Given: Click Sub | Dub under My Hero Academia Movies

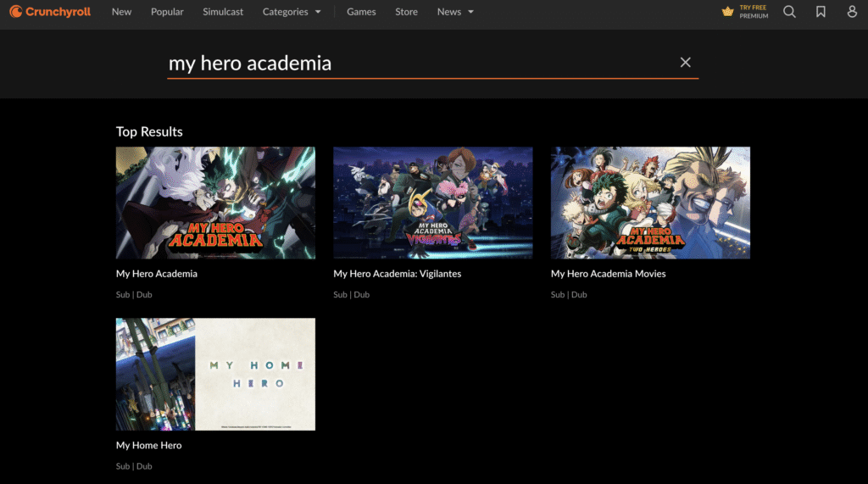Looking at the screenshot, I should pyautogui.click(x=569, y=295).
